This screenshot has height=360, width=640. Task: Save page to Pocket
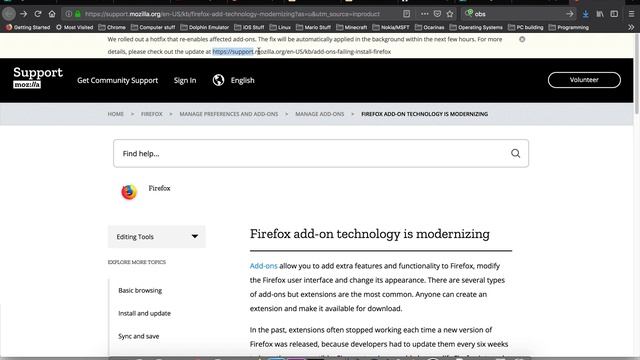point(437,14)
